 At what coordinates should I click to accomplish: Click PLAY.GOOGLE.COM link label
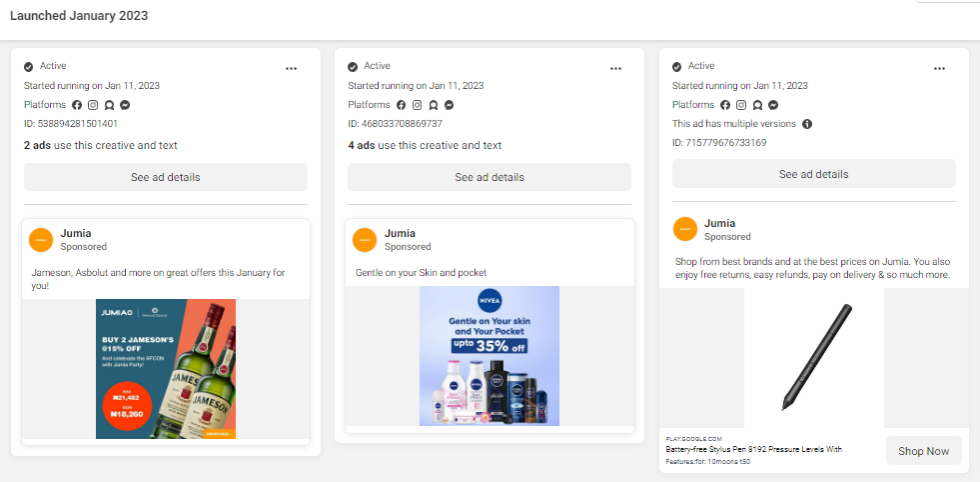pyautogui.click(x=693, y=439)
